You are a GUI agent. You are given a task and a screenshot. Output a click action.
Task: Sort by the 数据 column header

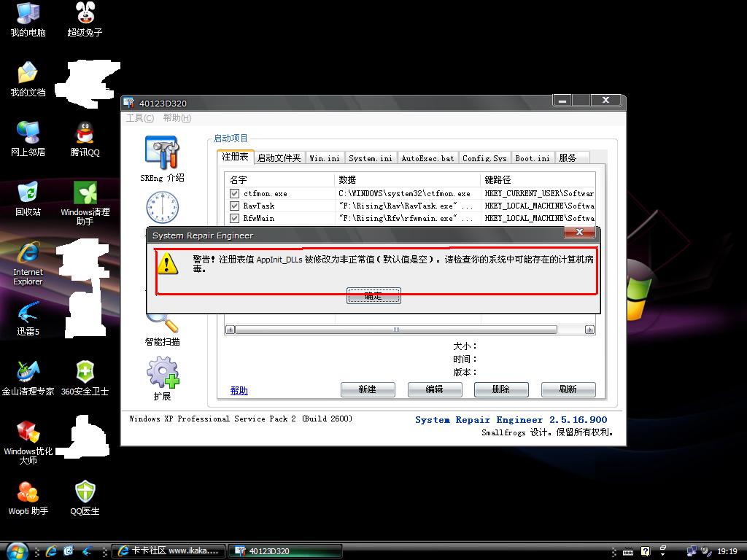coord(407,179)
